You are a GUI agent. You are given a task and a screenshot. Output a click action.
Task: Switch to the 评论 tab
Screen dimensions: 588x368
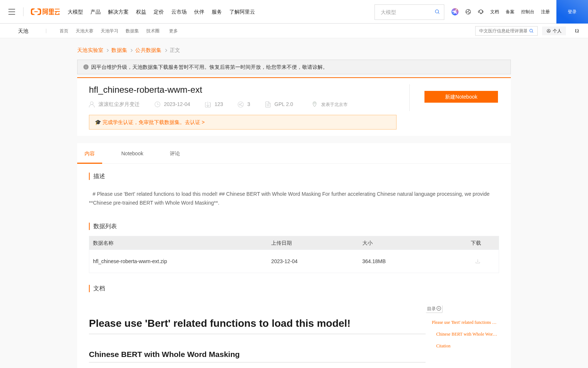click(175, 153)
